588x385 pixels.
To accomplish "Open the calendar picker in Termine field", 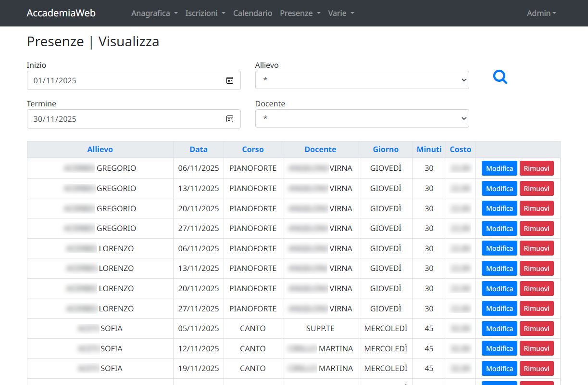I will click(230, 119).
